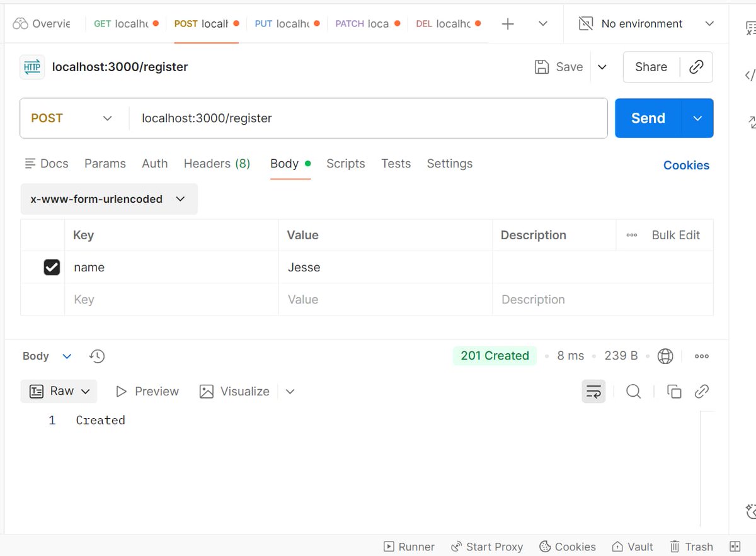Open the Vault from the bottom bar
Screen dimensions: 756x556
[x=633, y=546]
